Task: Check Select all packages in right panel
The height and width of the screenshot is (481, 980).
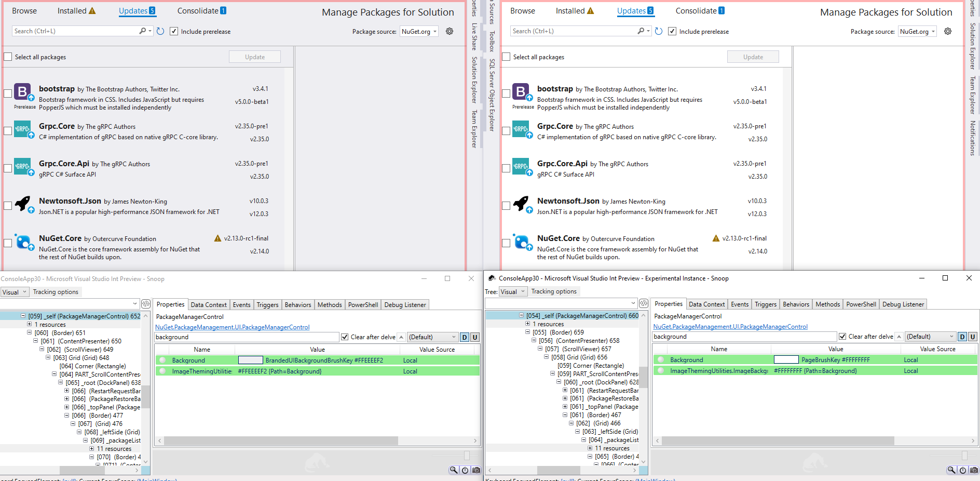Action: (x=506, y=57)
